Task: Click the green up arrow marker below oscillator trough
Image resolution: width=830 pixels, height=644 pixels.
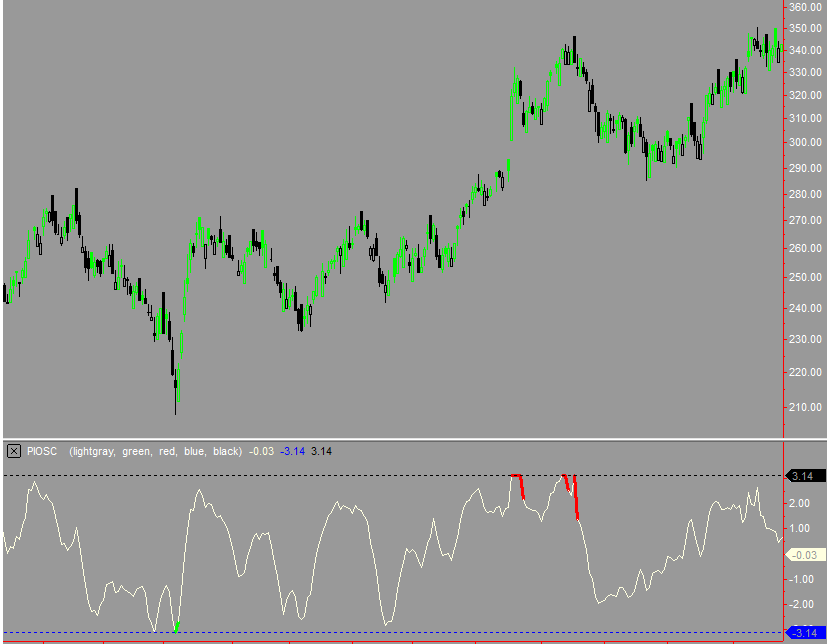Action: 178,627
